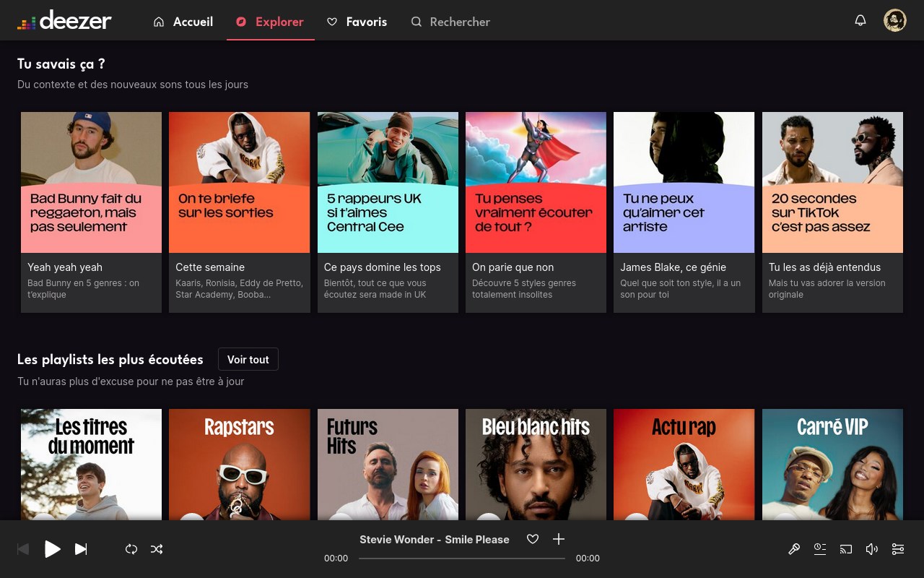Open the On te briefe card image
The image size is (924, 578).
tap(239, 182)
